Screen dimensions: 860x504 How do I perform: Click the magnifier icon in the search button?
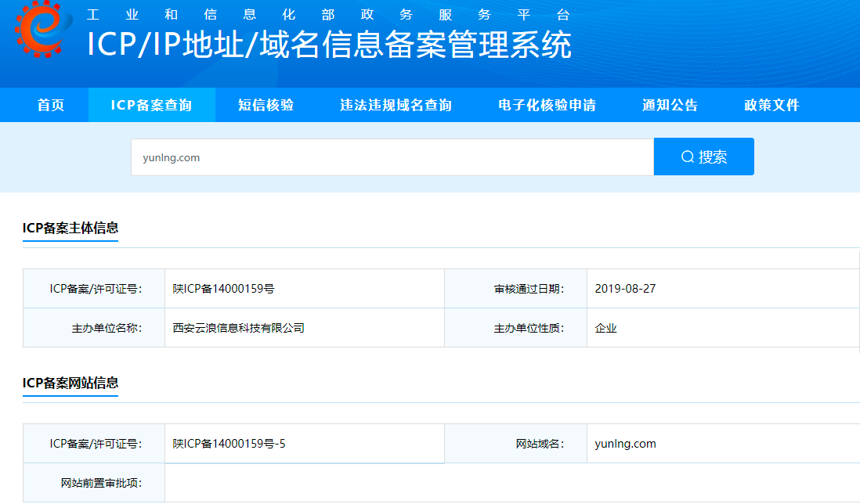pos(688,157)
